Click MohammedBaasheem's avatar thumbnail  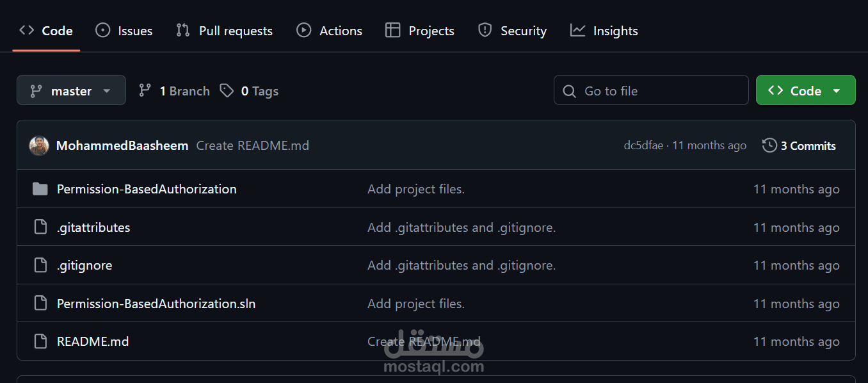coord(39,145)
